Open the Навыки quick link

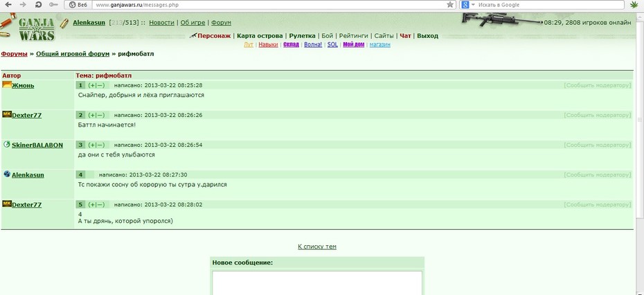coord(268,44)
